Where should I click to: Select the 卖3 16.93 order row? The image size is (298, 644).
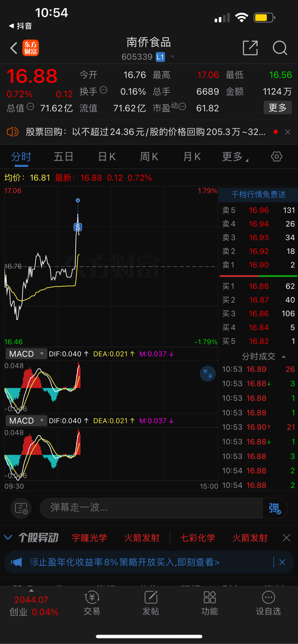pyautogui.click(x=258, y=238)
